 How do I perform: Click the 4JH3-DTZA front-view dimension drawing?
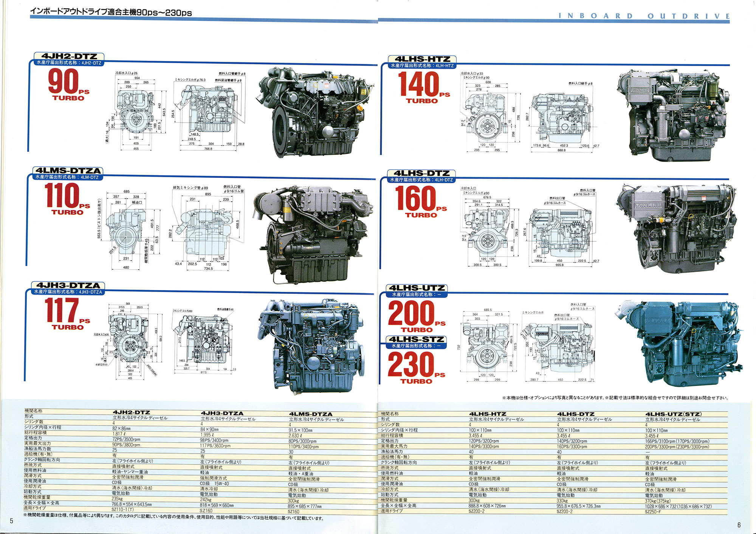[x=129, y=341]
